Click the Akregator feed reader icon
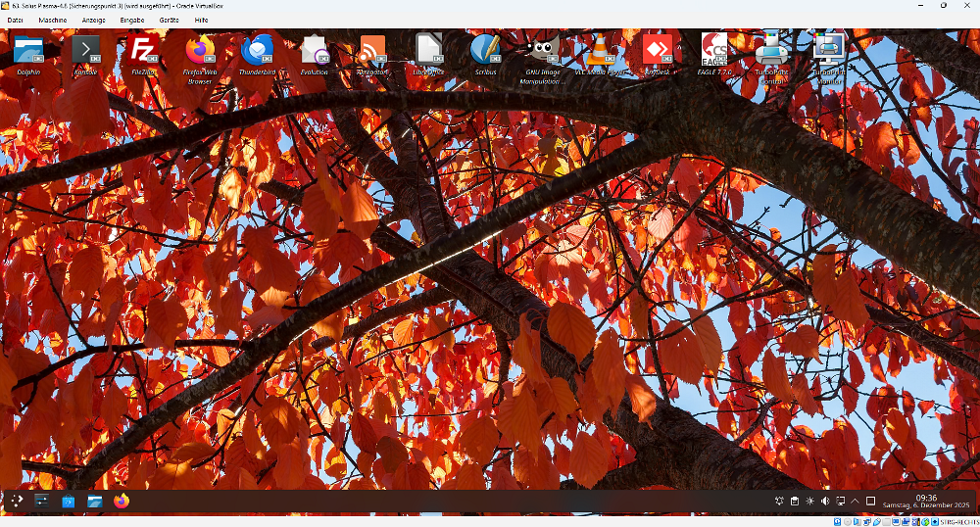Image resolution: width=980 pixels, height=527 pixels. (371, 50)
